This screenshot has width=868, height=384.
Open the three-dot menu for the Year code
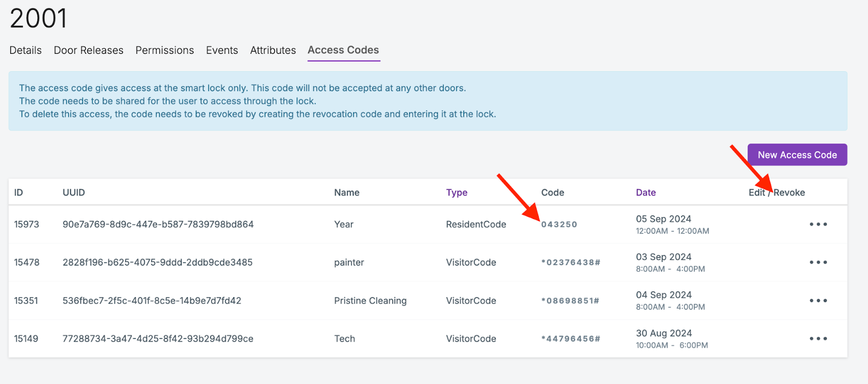818,224
